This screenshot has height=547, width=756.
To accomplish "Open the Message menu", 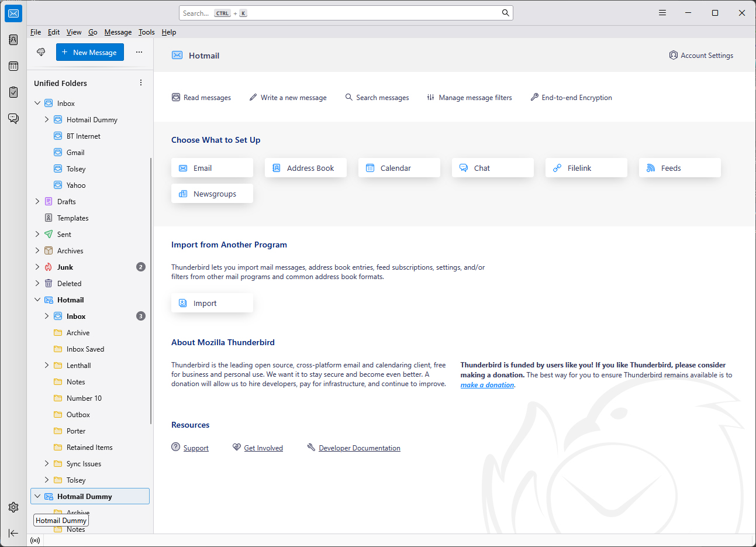I will click(x=118, y=32).
